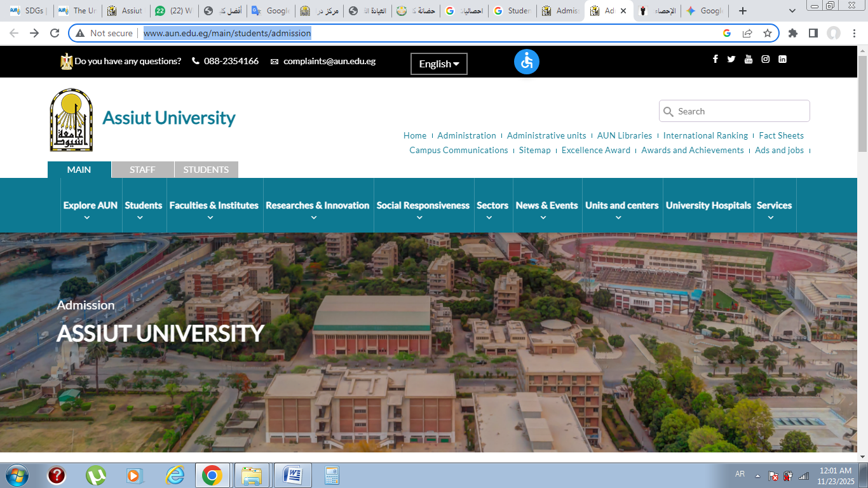Bookmark this page with star icon
The image size is (868, 488).
click(x=768, y=33)
